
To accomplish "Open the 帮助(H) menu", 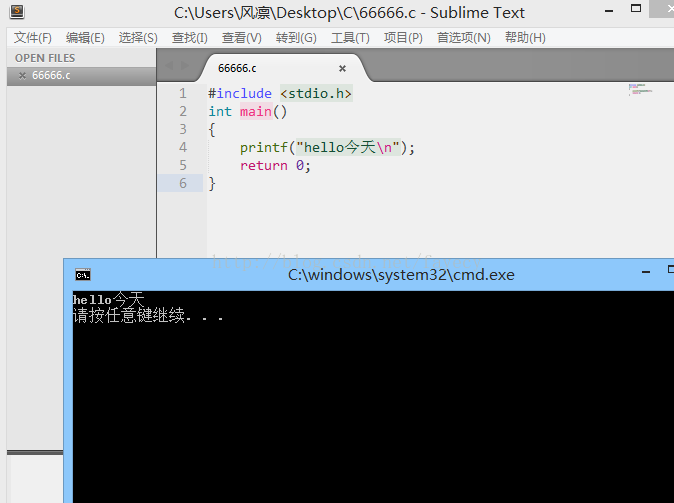I will [525, 38].
